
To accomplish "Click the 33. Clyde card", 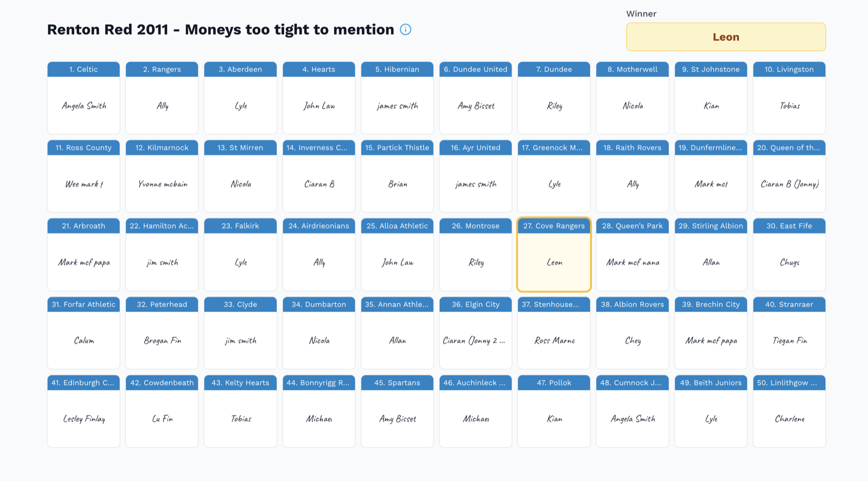I will point(240,333).
